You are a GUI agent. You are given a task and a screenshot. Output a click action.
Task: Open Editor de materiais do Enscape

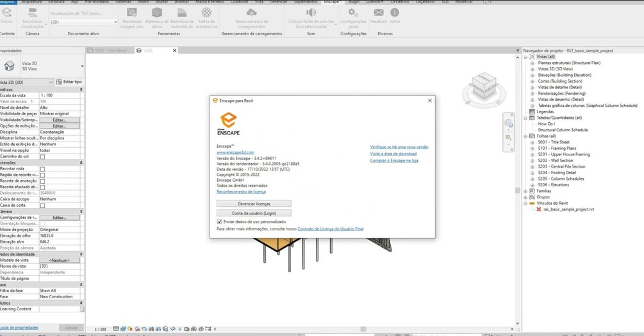pos(206,13)
